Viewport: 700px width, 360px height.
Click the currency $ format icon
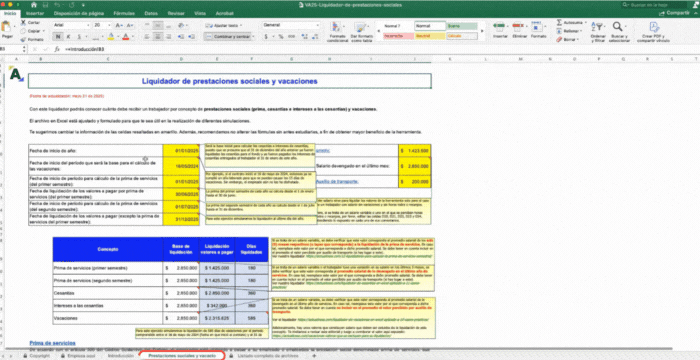pos(266,37)
